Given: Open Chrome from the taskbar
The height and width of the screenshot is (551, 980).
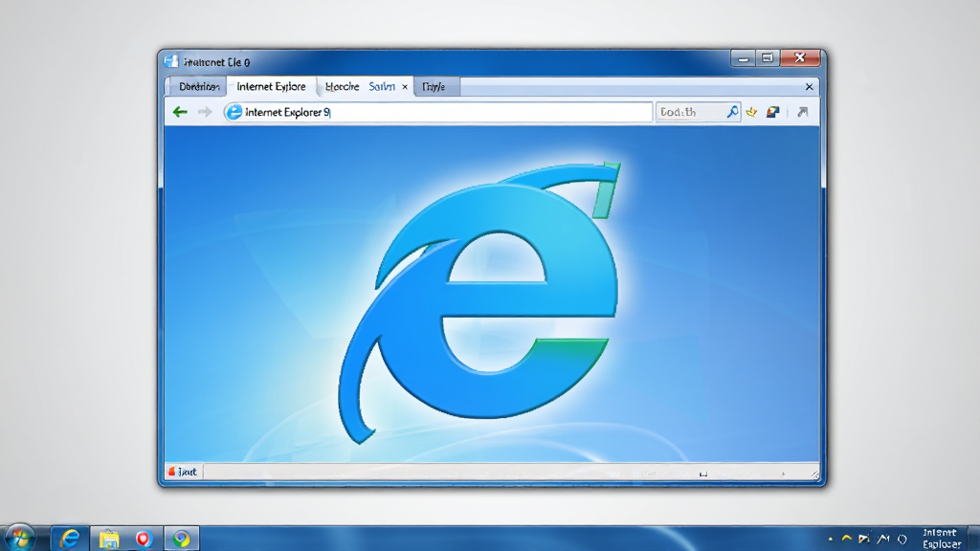Looking at the screenshot, I should point(181,539).
